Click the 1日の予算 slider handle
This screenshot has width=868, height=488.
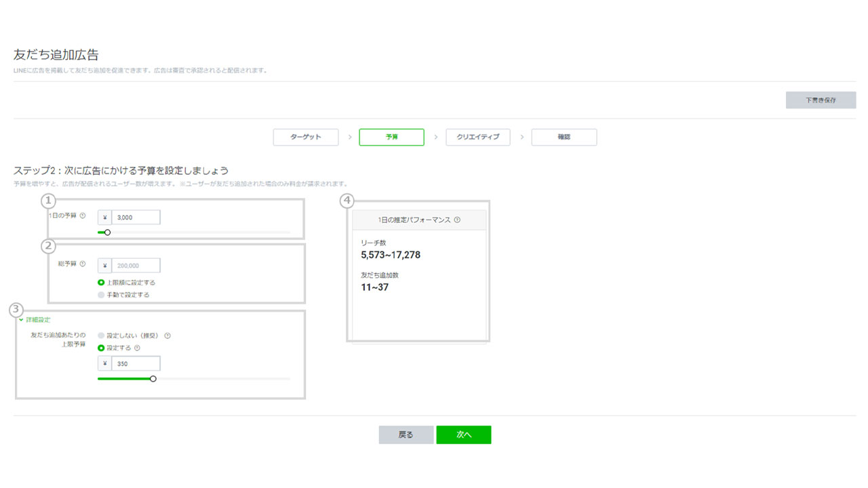pyautogui.click(x=107, y=232)
